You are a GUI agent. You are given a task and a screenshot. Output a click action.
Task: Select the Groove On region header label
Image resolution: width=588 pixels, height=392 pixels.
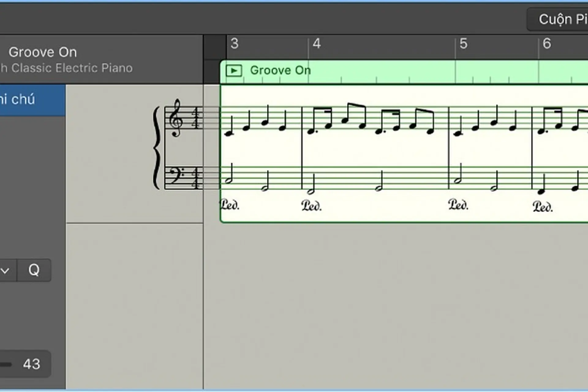280,70
